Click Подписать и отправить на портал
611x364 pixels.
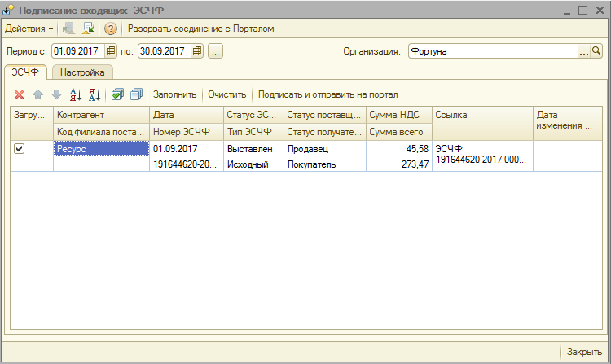pyautogui.click(x=327, y=94)
